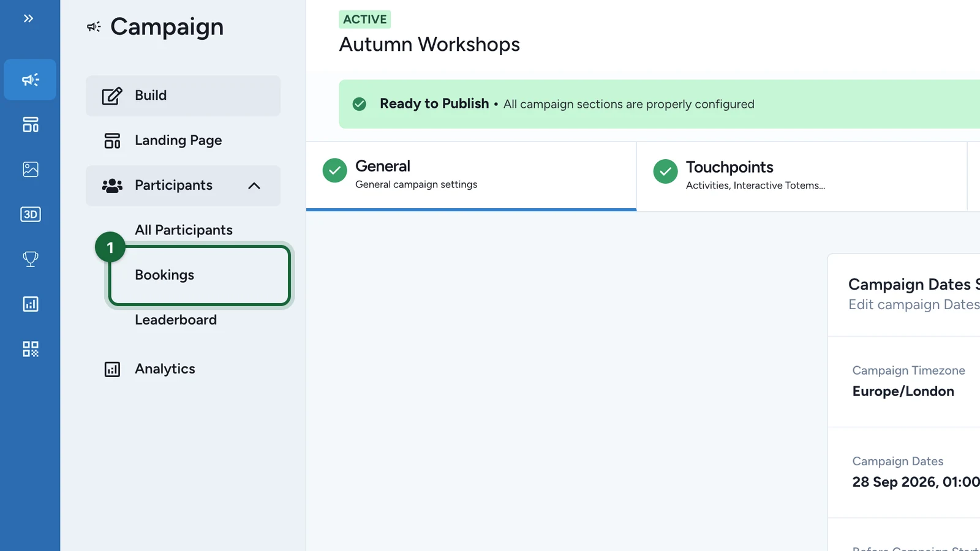Click the Europe/London timezone value
This screenshot has height=551, width=980.
pos(903,392)
